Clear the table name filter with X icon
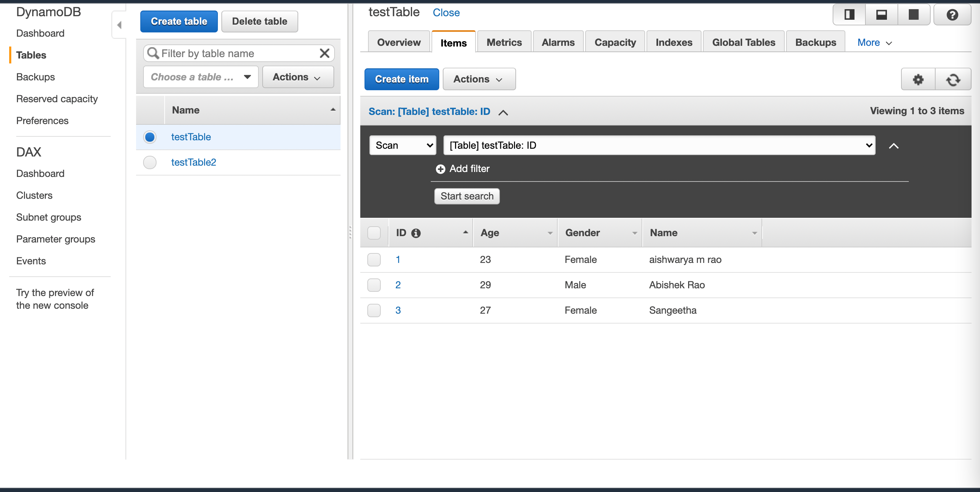Viewport: 980px width, 492px height. (x=324, y=53)
